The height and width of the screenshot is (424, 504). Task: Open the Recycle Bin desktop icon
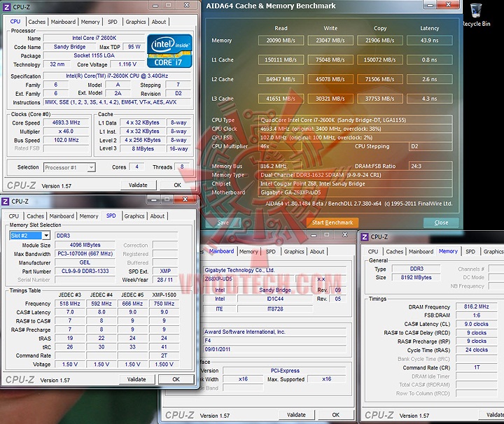point(476,15)
